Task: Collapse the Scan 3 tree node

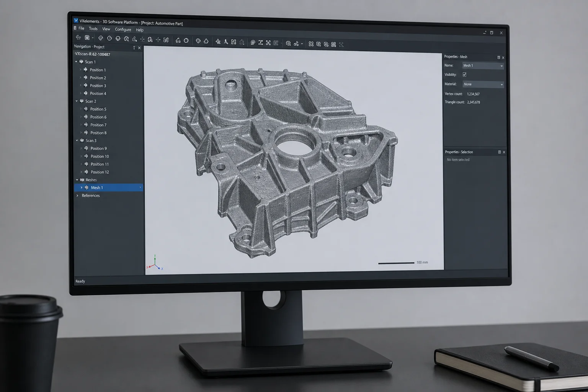Action: (x=77, y=140)
